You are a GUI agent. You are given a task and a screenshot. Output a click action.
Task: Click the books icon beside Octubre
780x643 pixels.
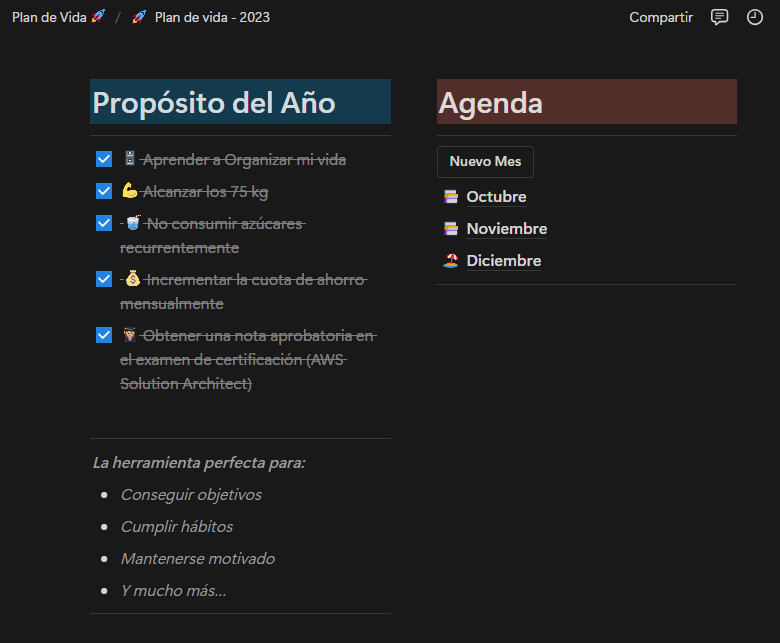click(x=451, y=197)
